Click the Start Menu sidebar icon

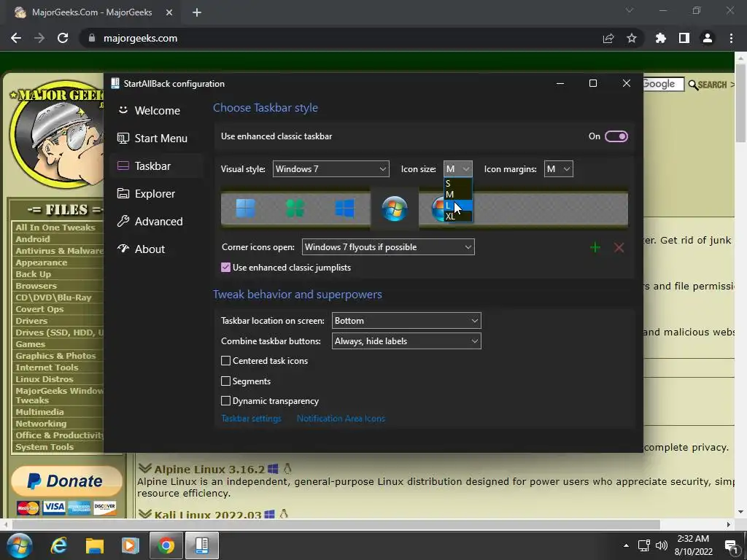[123, 138]
